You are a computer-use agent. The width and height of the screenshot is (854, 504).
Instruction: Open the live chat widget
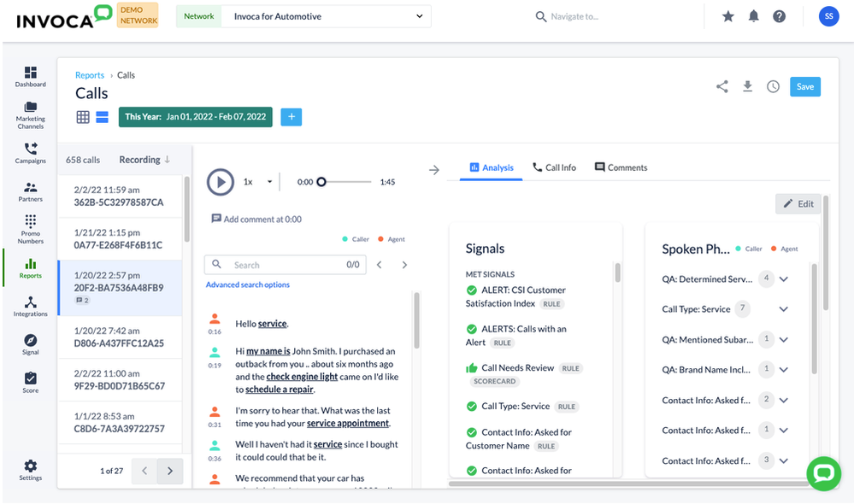pyautogui.click(x=823, y=473)
